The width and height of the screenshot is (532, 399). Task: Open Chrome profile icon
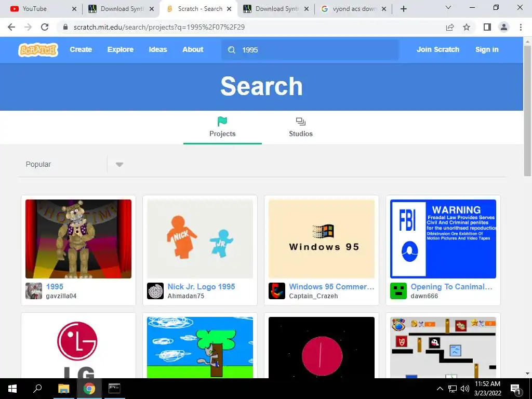(x=504, y=27)
